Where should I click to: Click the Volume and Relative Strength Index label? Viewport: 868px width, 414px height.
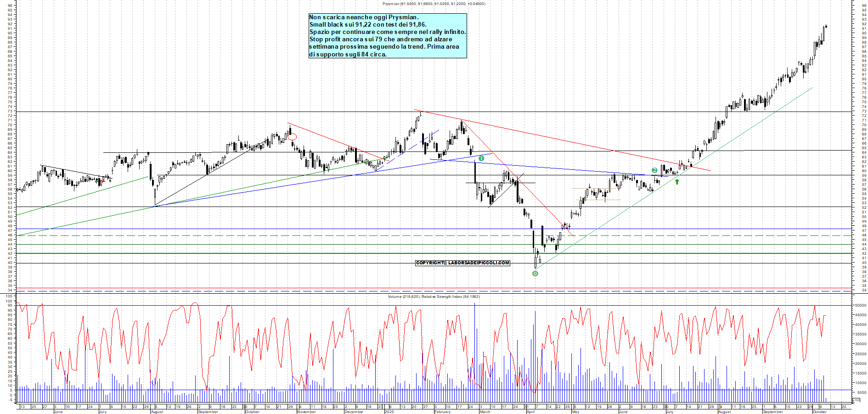click(434, 297)
